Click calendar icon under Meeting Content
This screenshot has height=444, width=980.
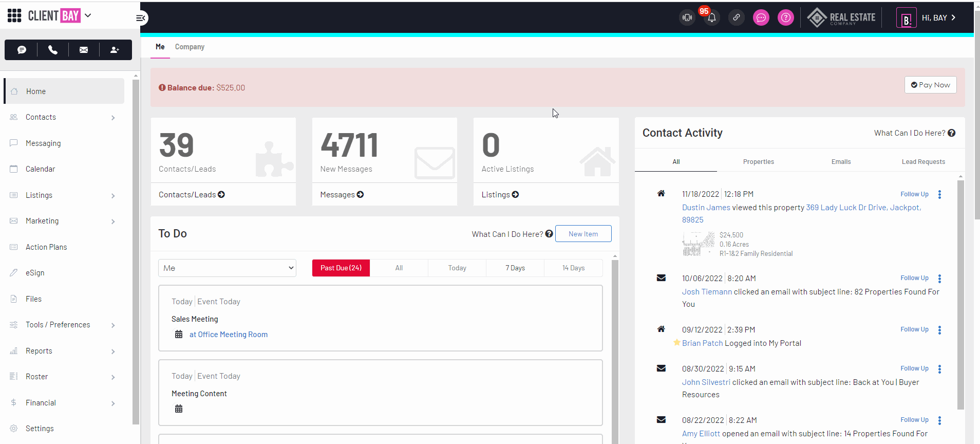[179, 409]
